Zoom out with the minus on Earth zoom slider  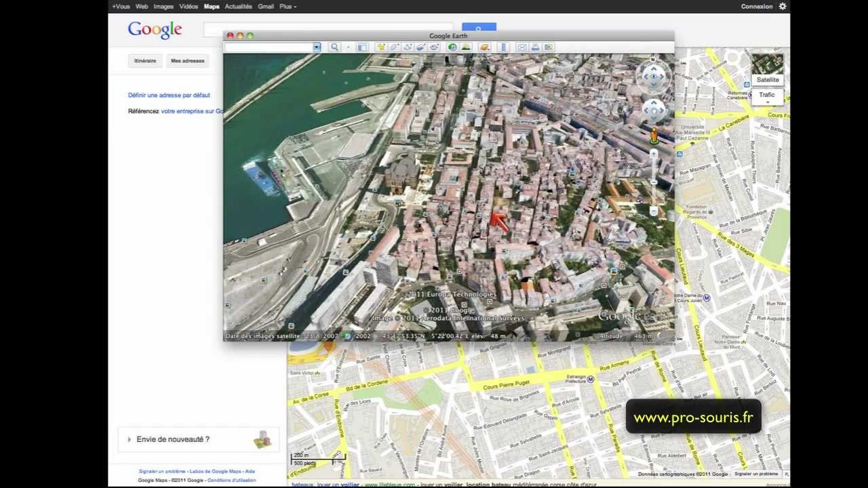point(654,211)
